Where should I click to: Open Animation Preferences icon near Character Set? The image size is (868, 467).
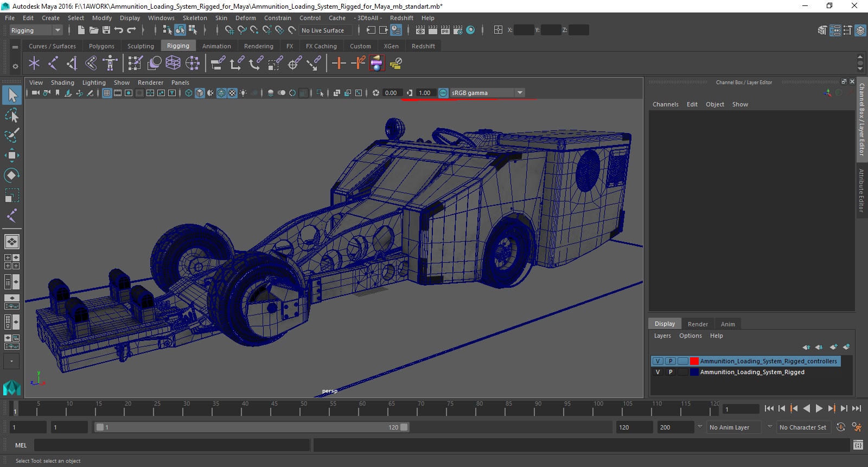click(857, 427)
